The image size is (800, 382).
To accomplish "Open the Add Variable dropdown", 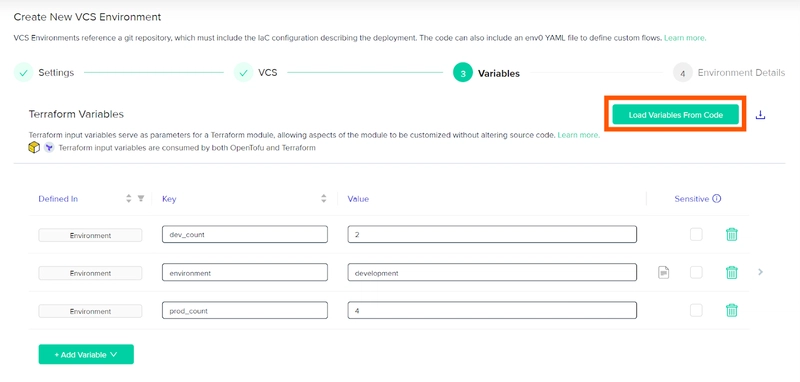I will (x=86, y=354).
